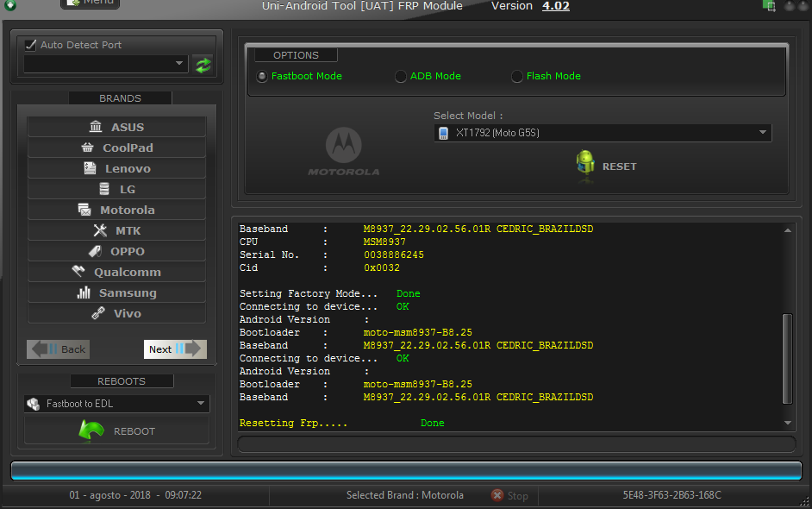
Task: Click the green Android robot reset icon
Action: click(585, 164)
